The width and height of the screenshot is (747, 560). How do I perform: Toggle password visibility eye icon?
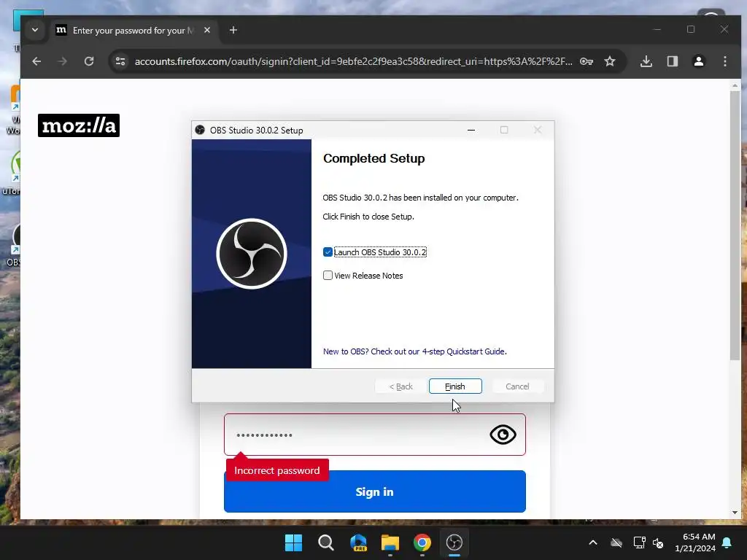(503, 435)
